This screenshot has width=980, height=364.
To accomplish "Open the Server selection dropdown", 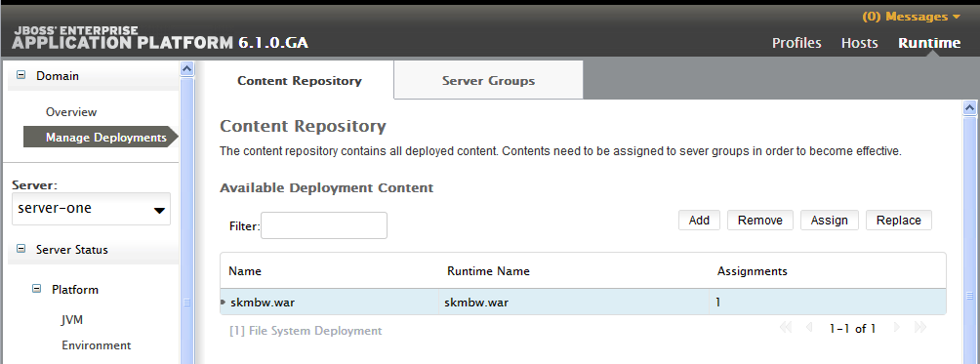I will coord(91,209).
